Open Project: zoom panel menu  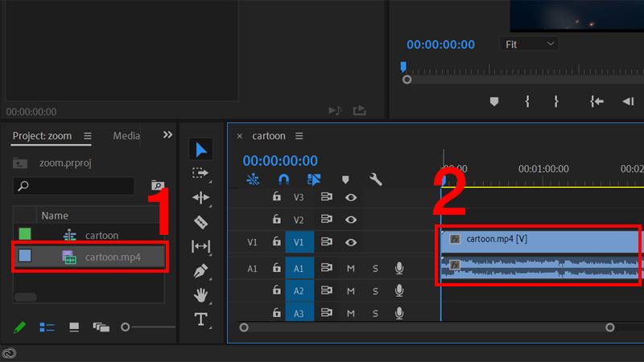pyautogui.click(x=88, y=136)
